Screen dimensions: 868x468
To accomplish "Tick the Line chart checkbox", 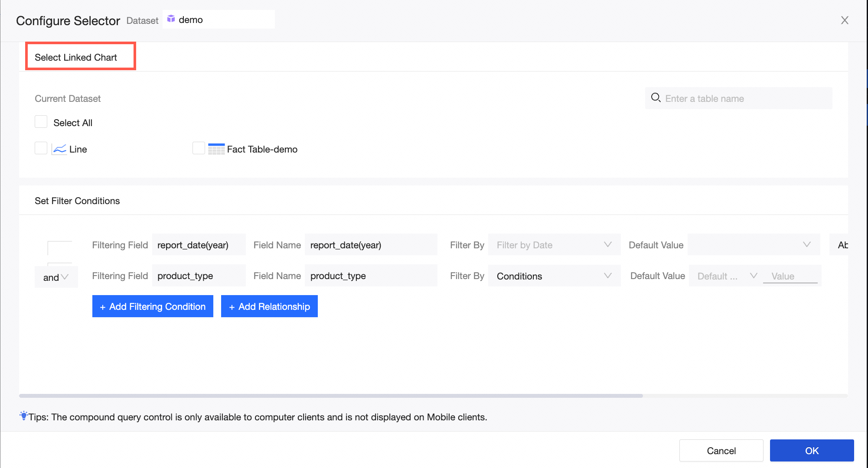I will 41,148.
